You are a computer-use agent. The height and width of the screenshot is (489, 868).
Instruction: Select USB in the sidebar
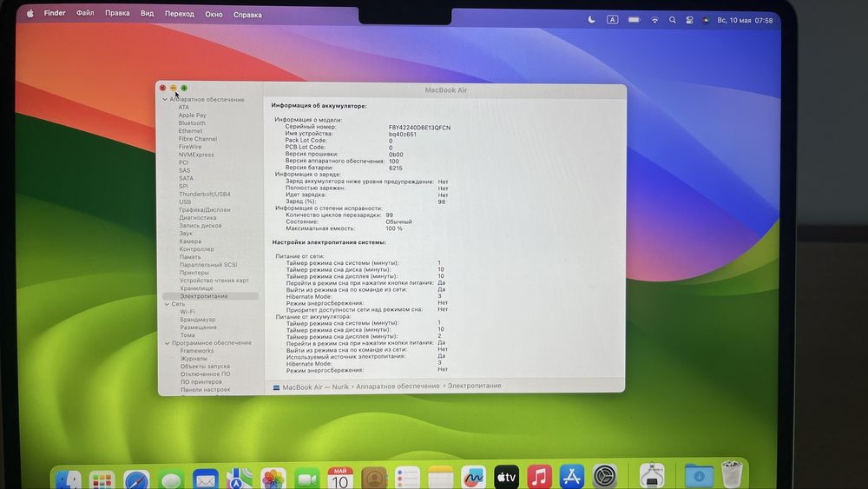[185, 202]
